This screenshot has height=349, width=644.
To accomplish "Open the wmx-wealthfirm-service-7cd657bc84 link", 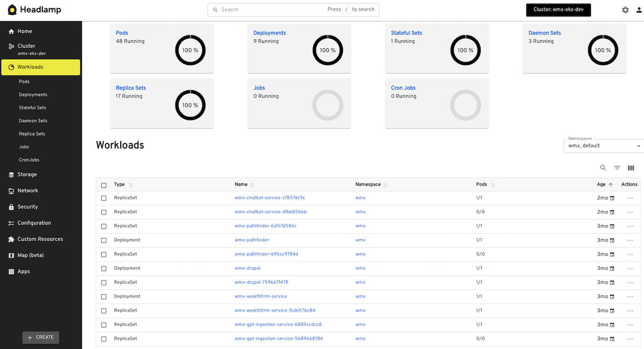I will pos(275,310).
